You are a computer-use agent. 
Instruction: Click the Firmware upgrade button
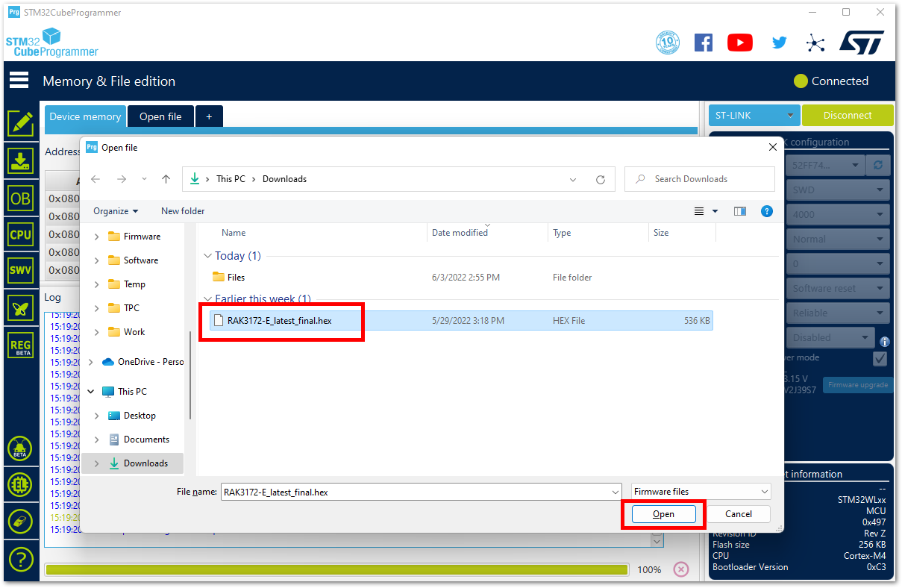pyautogui.click(x=858, y=385)
